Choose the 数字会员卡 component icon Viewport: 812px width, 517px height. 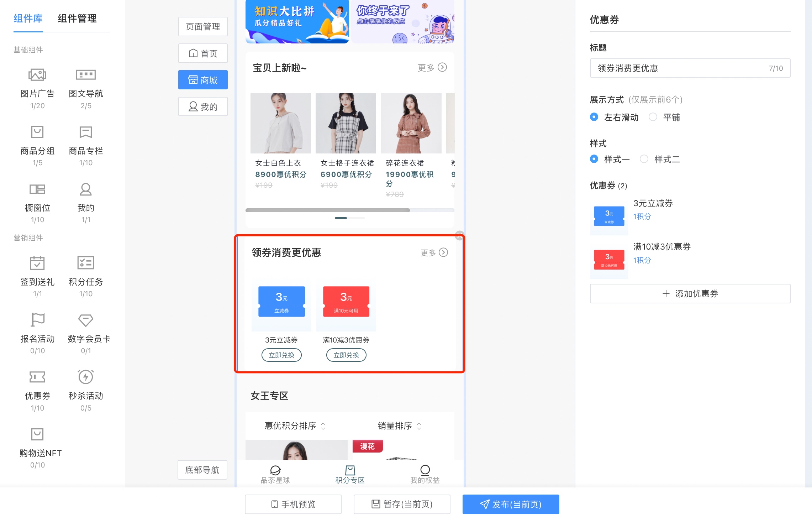click(86, 320)
